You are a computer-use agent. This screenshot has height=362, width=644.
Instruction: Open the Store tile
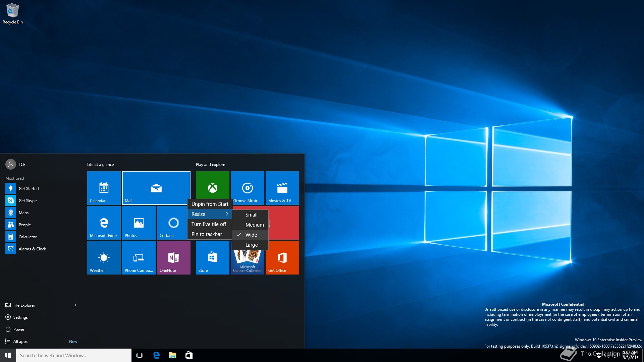(213, 258)
